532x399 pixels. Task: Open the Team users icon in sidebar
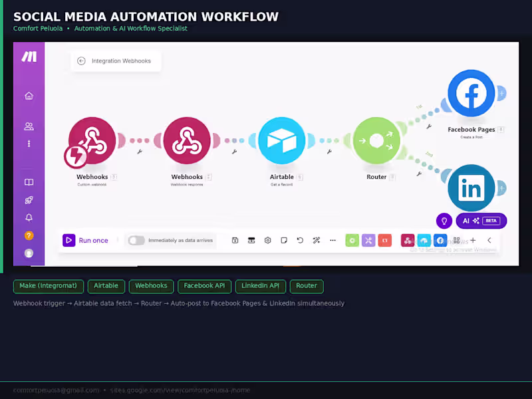coord(29,126)
